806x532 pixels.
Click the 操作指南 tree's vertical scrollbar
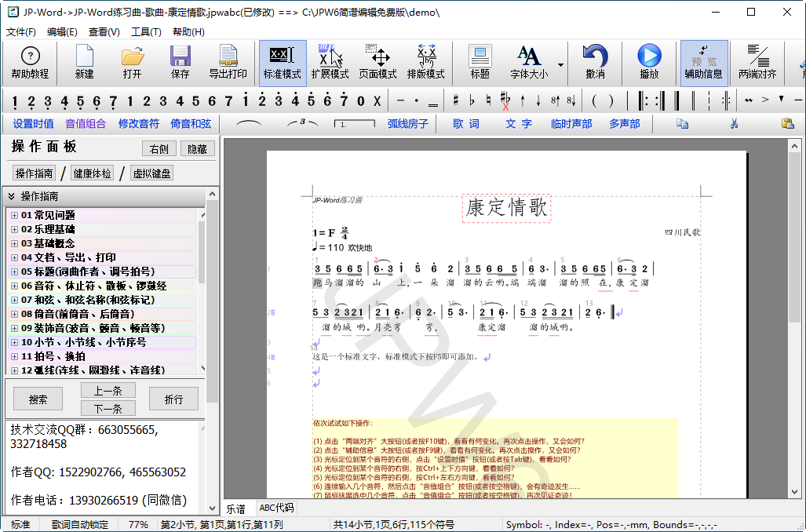(x=203, y=290)
